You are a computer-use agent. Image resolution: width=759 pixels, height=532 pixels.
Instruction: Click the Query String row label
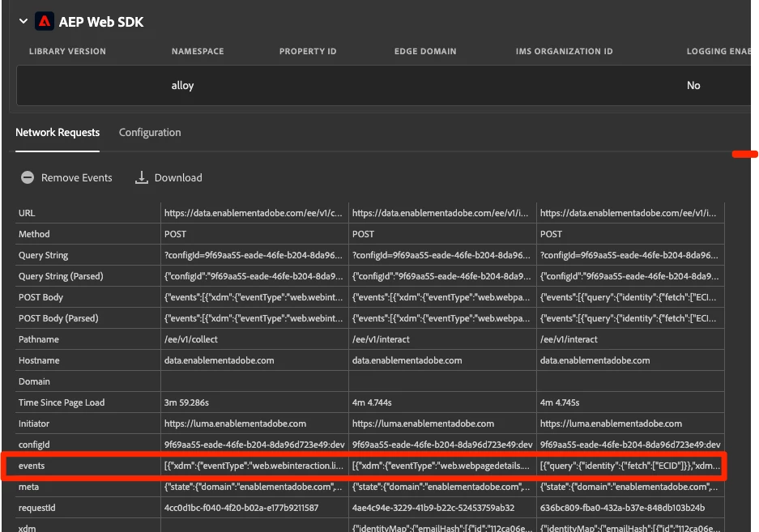click(x=43, y=255)
